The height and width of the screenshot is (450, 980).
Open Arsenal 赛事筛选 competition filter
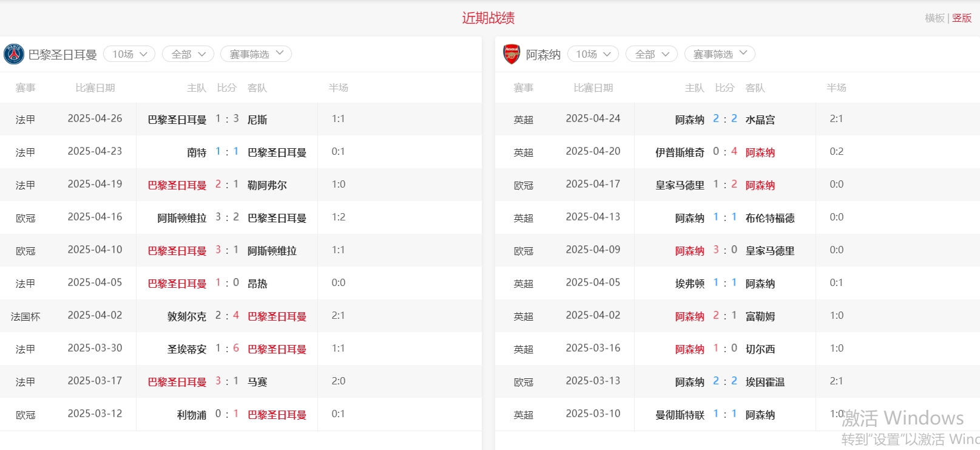720,54
